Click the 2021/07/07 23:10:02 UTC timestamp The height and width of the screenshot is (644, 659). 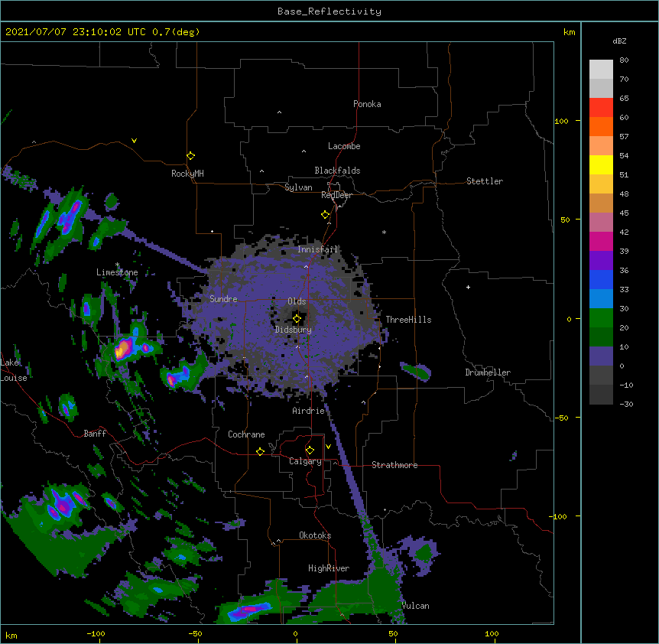(x=102, y=32)
